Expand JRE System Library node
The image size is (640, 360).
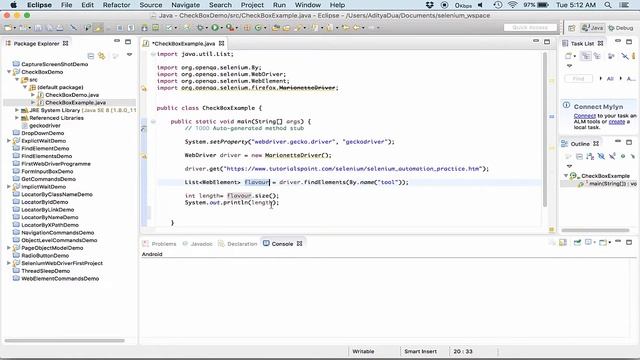[x=17, y=110]
